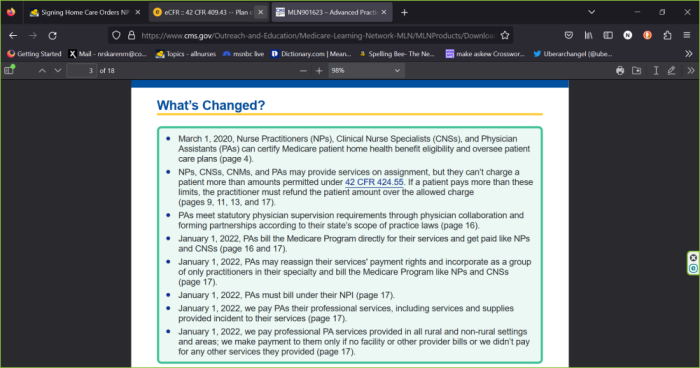Bookmark this page with star
Screen dimensions: 700x368
point(505,35)
